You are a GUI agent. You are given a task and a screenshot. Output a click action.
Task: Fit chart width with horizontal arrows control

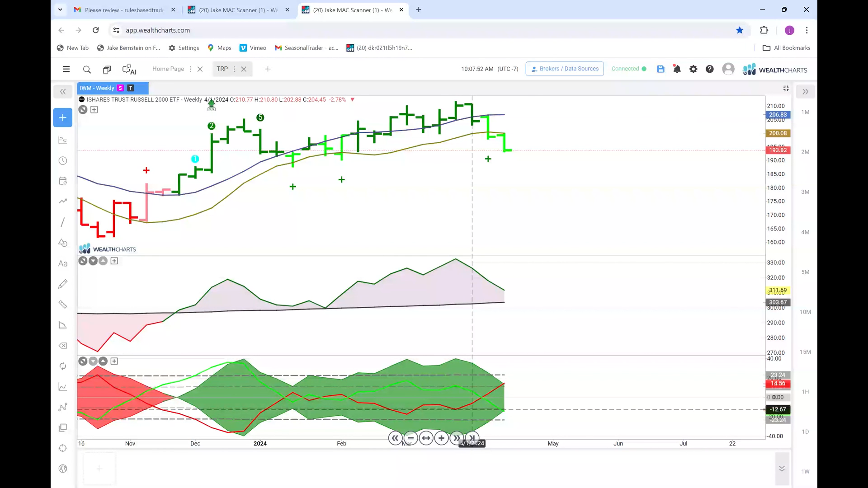point(426,438)
